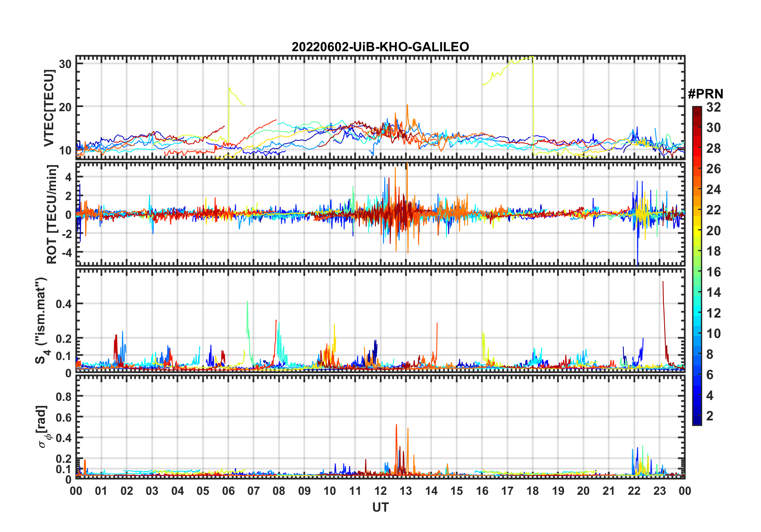Click sigma-phi axis tick label 0.8
This screenshot has width=761, height=532.
(64, 396)
